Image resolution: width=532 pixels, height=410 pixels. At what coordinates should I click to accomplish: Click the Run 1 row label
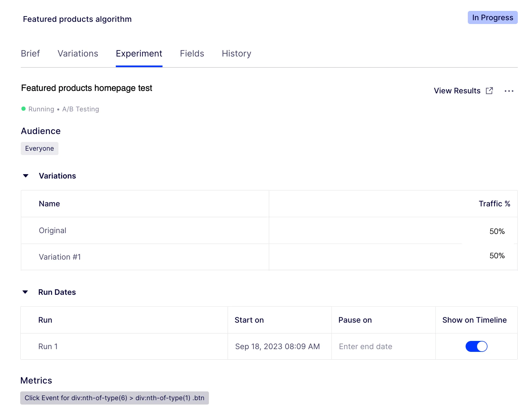(x=48, y=346)
